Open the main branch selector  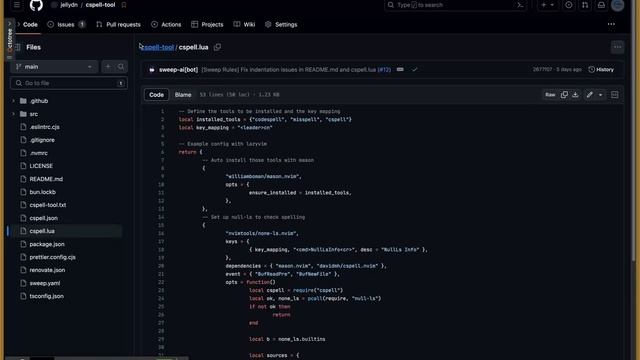point(54,67)
